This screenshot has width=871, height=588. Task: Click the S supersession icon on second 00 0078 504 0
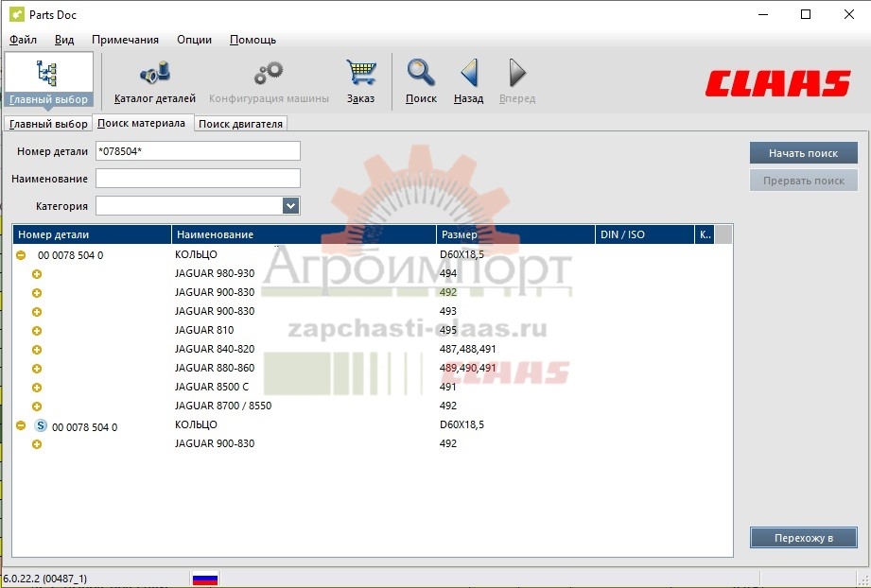point(41,425)
